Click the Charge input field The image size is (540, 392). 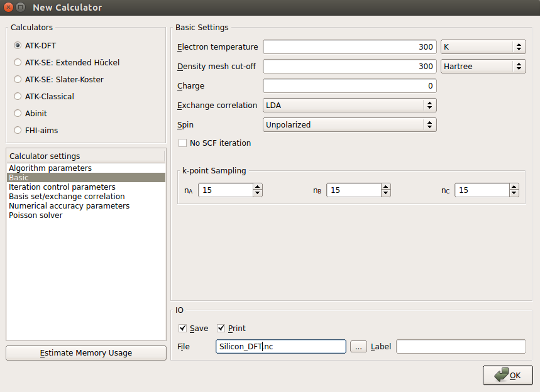click(350, 85)
